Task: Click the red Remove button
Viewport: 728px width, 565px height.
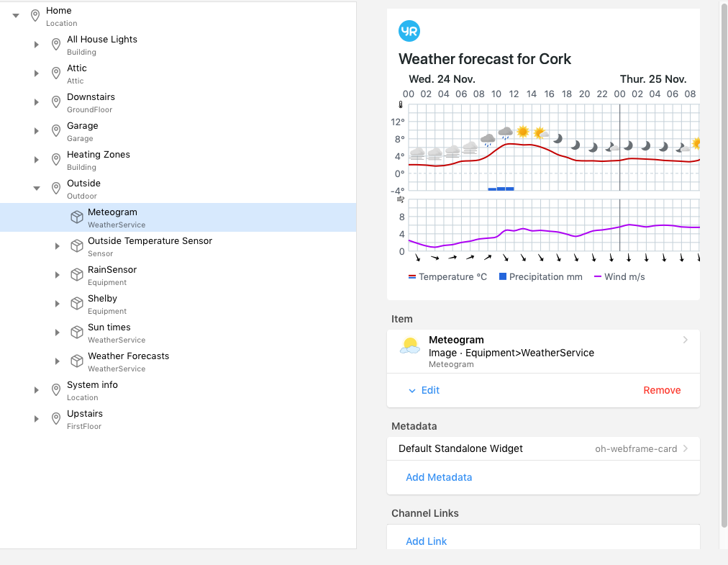Action: click(x=662, y=390)
